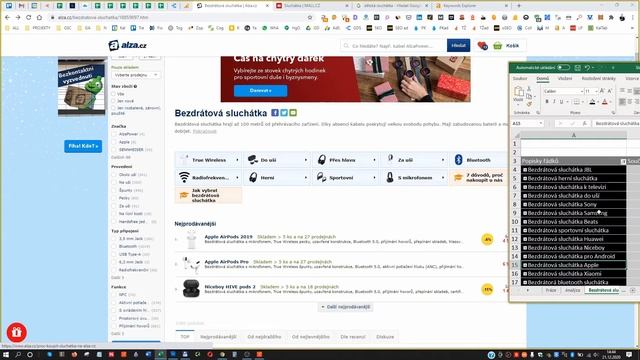This screenshot has height=360, width=640.
Task: Expand the Sportovní category tile
Action: 346,178
